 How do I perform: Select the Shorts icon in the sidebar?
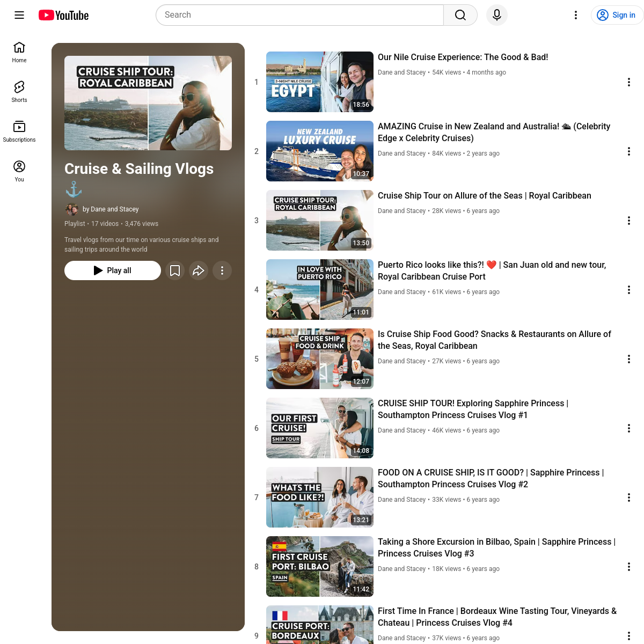(19, 90)
